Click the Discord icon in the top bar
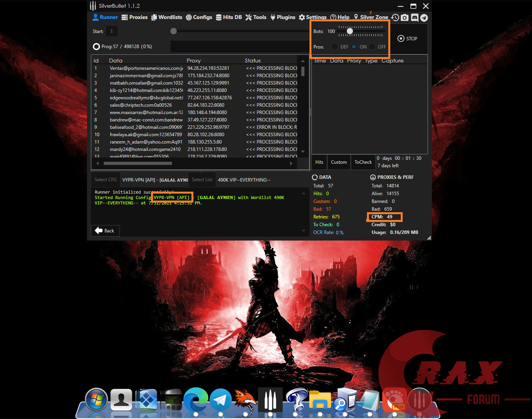This screenshot has width=532, height=419. click(x=414, y=17)
